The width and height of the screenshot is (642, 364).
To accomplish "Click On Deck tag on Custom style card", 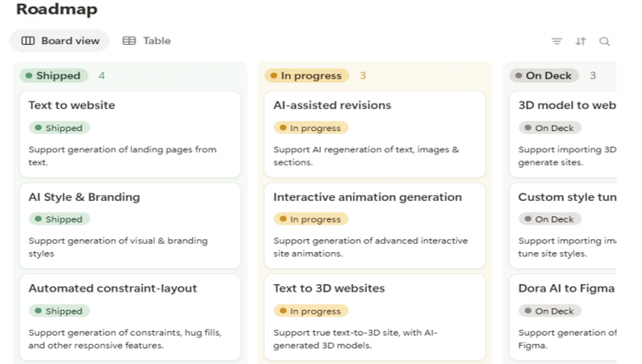I will (550, 219).
